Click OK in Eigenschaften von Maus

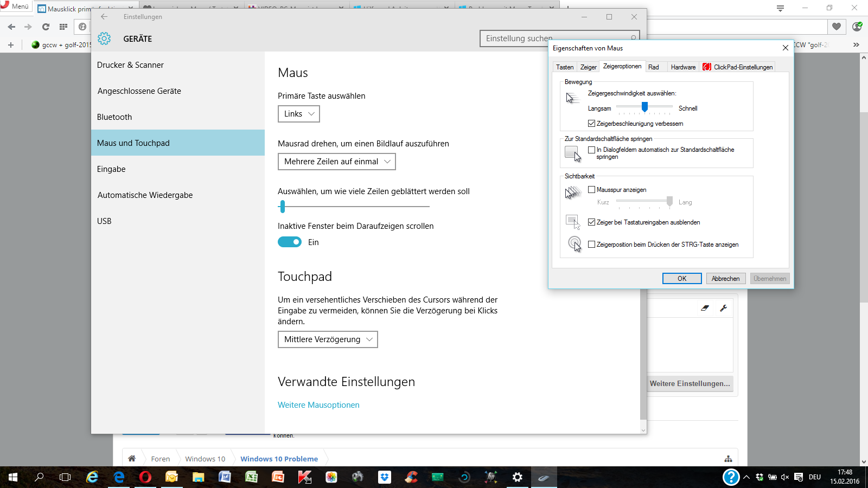682,279
